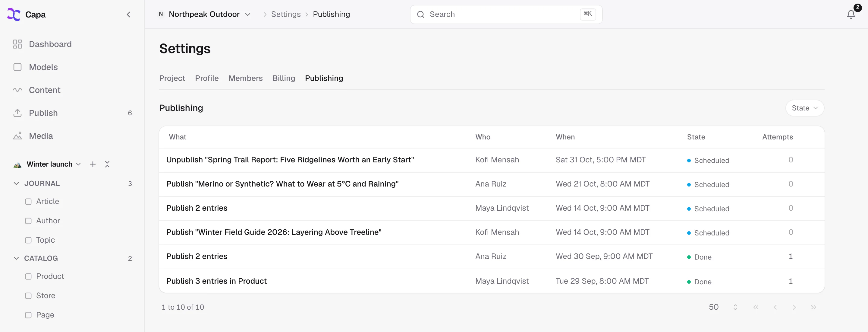Focus the Search input field
This screenshot has width=868, height=332.
[x=506, y=14]
